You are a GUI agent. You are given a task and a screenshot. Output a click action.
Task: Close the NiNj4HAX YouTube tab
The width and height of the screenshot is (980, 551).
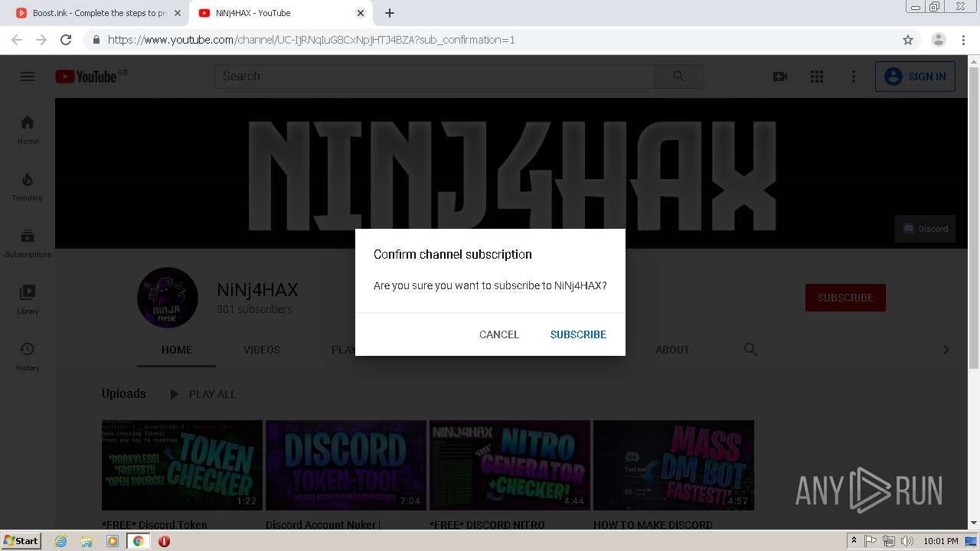click(x=361, y=13)
